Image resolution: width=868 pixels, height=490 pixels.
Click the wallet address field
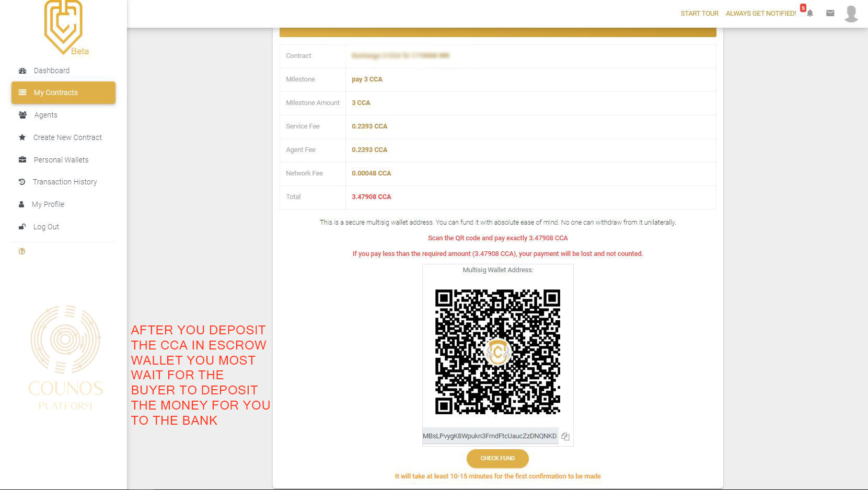490,436
